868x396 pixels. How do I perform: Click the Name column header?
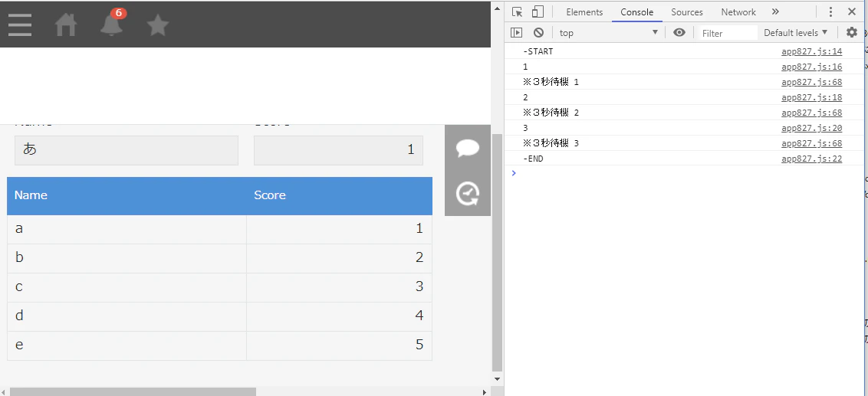(127, 195)
